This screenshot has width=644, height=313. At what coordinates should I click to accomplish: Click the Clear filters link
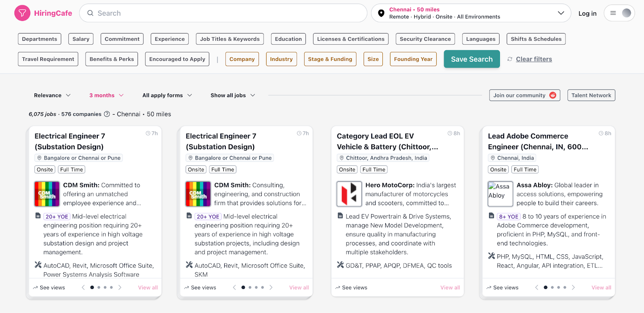click(x=534, y=59)
